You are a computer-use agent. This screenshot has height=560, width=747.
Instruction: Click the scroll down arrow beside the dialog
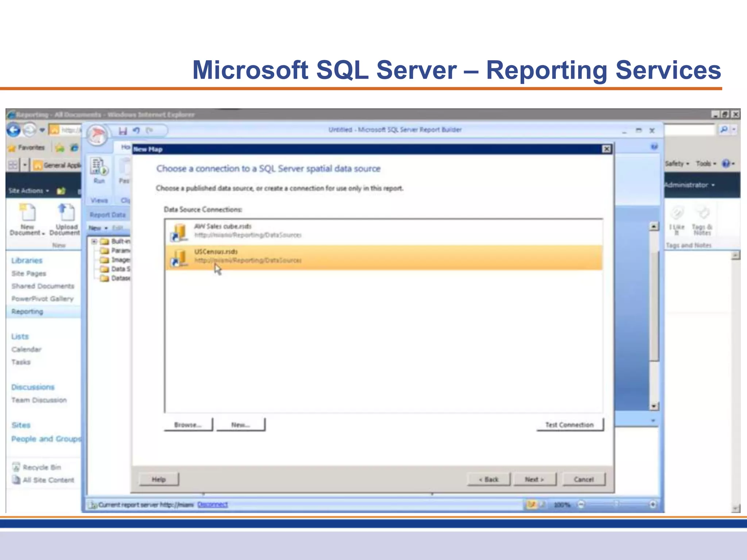click(654, 406)
